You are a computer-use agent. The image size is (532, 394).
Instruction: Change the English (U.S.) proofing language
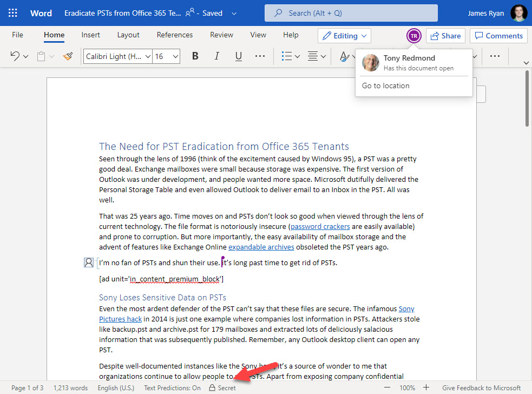coord(116,388)
